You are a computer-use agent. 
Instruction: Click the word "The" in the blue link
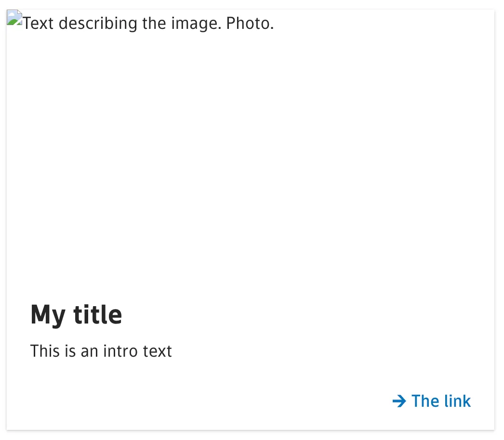pyautogui.click(x=424, y=401)
